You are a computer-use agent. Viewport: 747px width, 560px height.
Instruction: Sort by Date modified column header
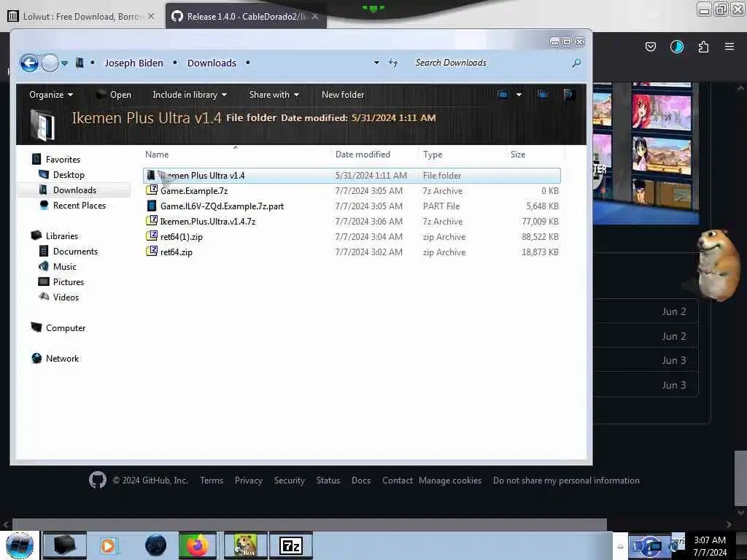tap(375, 155)
